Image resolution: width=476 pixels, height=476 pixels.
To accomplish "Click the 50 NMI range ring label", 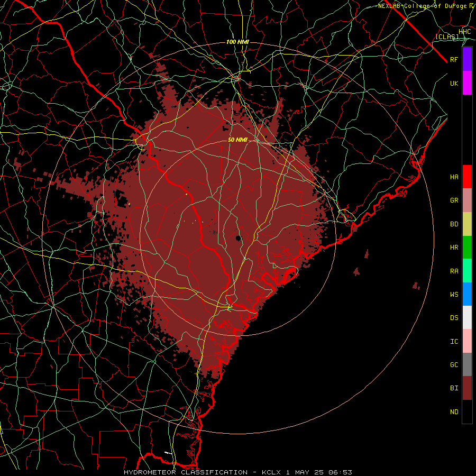I will click(237, 140).
